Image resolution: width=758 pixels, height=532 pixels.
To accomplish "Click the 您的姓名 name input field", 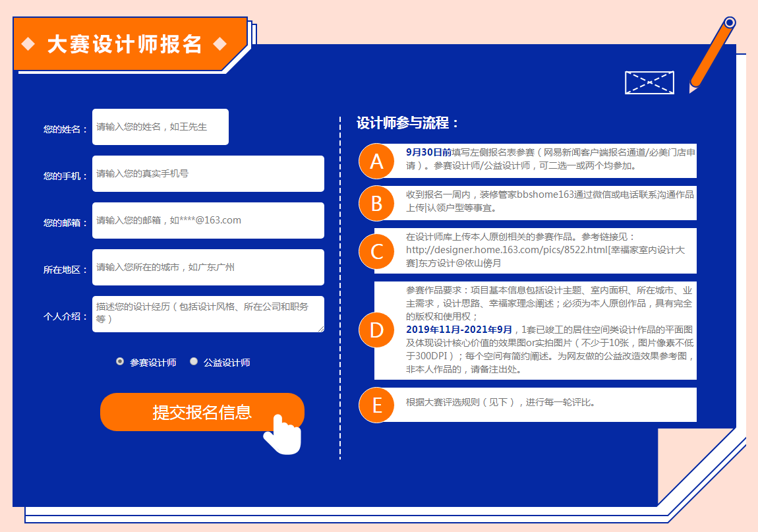I will click(160, 127).
